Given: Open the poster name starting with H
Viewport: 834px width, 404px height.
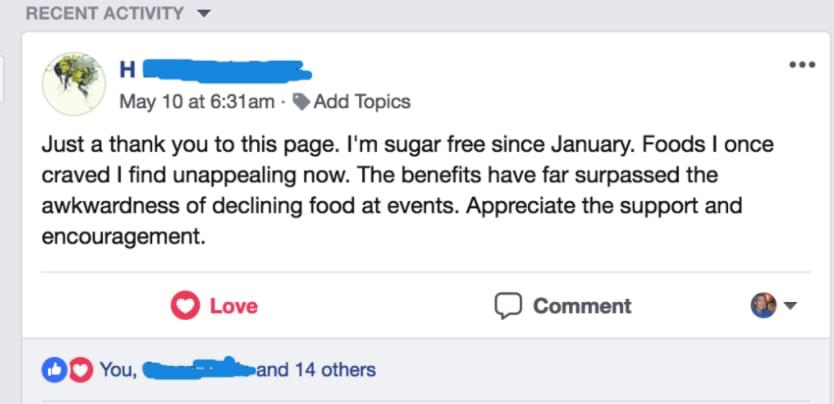Looking at the screenshot, I should point(215,71).
